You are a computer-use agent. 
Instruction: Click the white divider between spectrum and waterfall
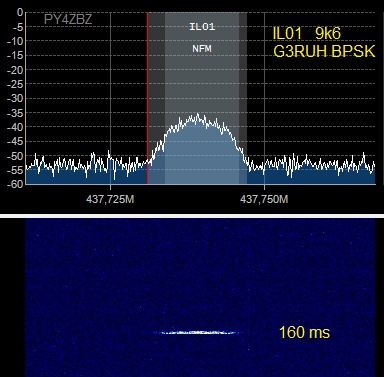[x=192, y=217]
